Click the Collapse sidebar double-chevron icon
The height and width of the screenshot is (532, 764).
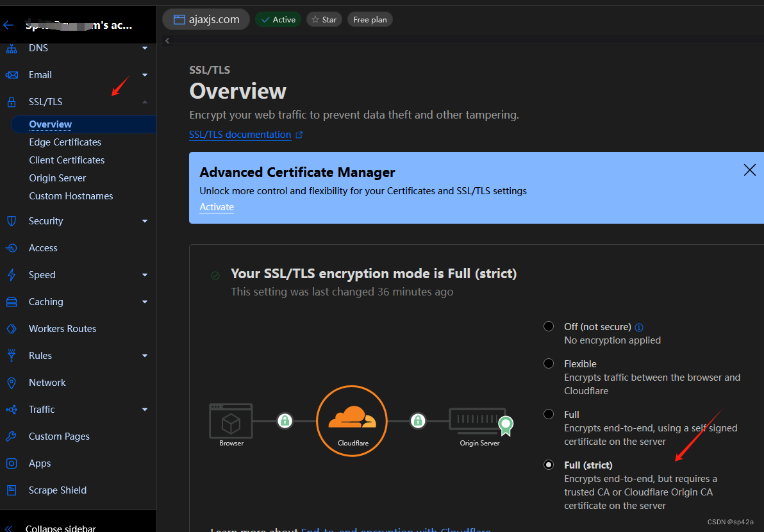[8, 528]
